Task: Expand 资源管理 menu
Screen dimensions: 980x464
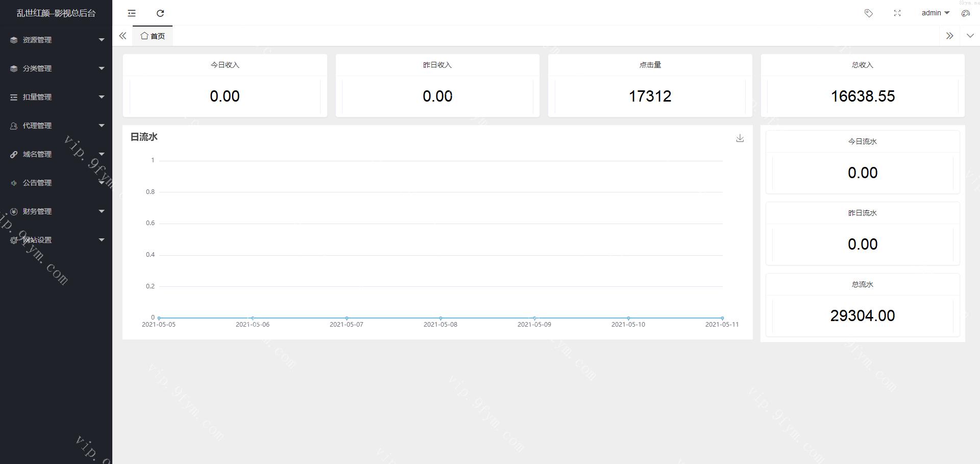Action: [x=56, y=40]
